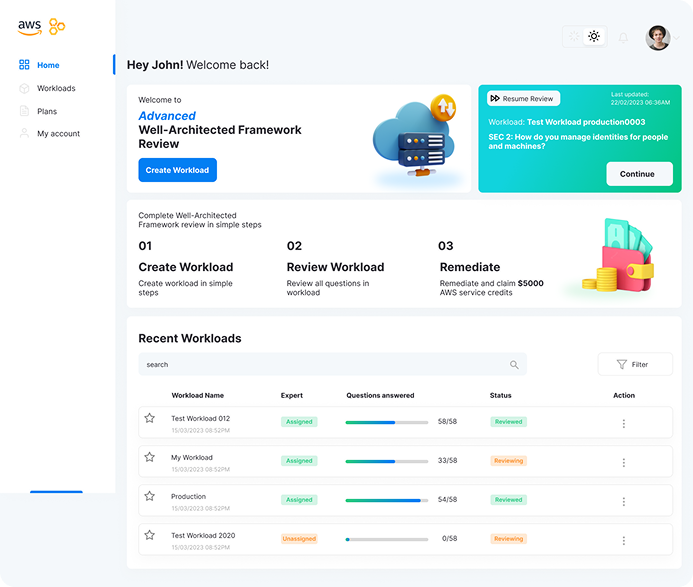693x587 pixels.
Task: Click the Test Workload production0003 text
Action: point(586,122)
